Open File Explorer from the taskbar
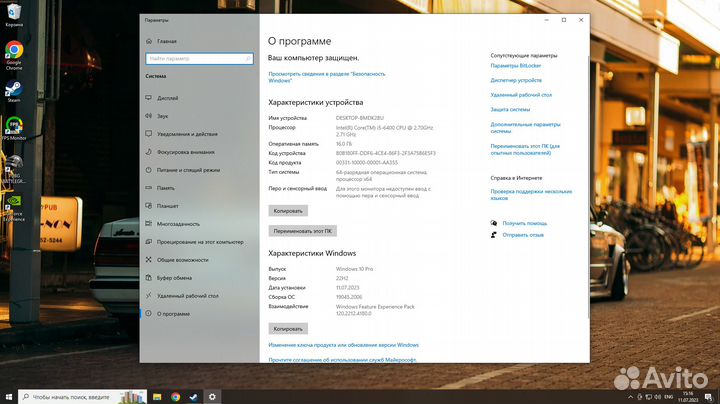The width and height of the screenshot is (720, 404). [157, 397]
